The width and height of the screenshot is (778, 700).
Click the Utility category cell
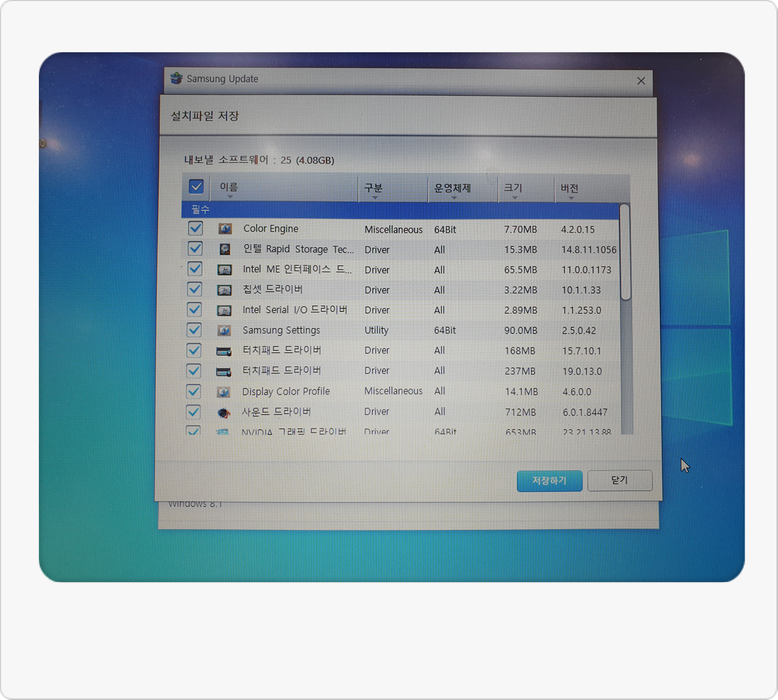pyautogui.click(x=377, y=330)
